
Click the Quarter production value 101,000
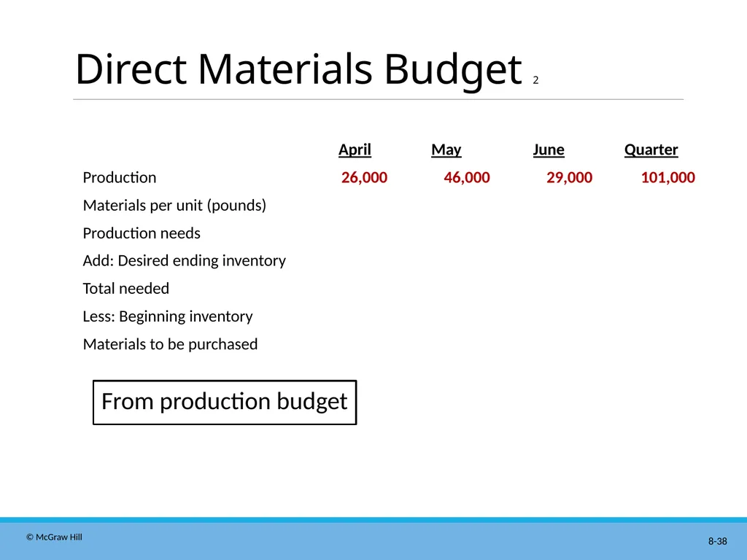[668, 178]
